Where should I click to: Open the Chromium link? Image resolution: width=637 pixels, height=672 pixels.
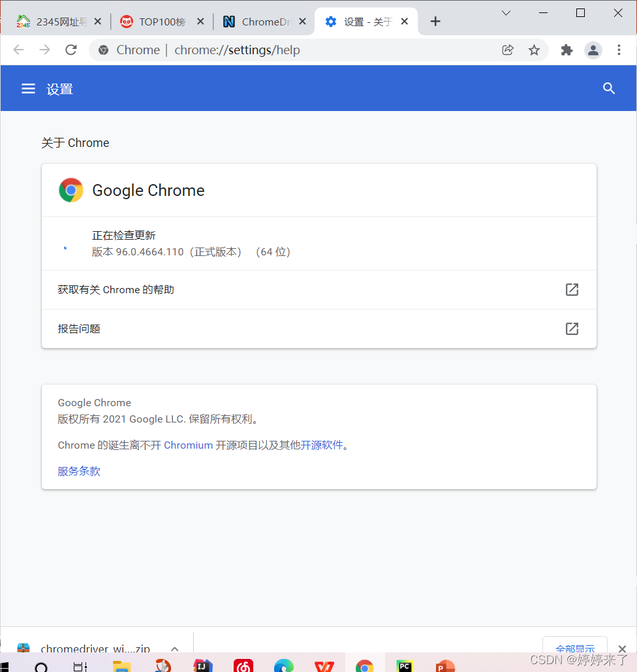click(188, 445)
